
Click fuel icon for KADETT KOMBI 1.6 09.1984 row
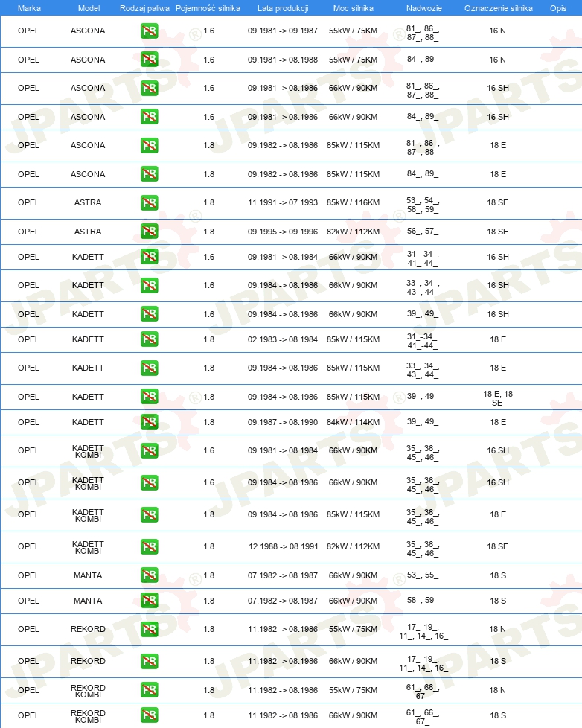tap(149, 483)
